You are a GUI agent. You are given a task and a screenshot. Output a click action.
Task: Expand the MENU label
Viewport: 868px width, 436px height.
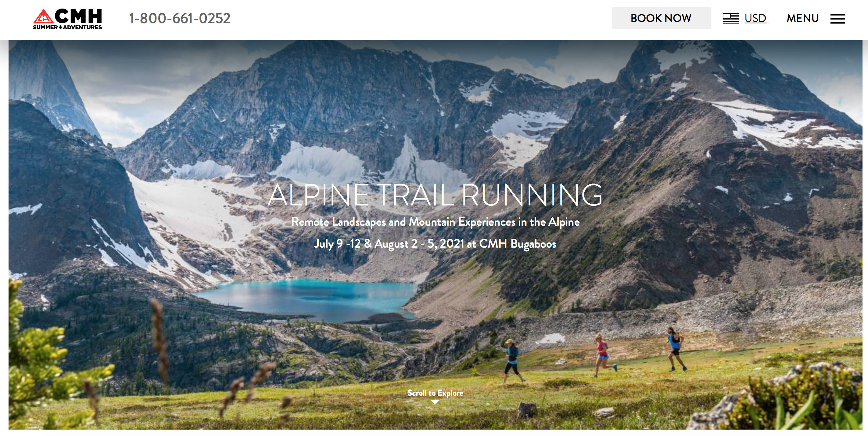point(803,18)
